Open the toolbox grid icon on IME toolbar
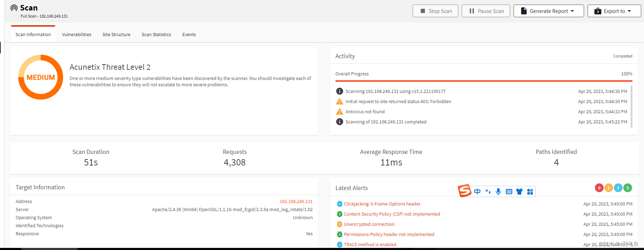This screenshot has width=644, height=250. pyautogui.click(x=530, y=191)
